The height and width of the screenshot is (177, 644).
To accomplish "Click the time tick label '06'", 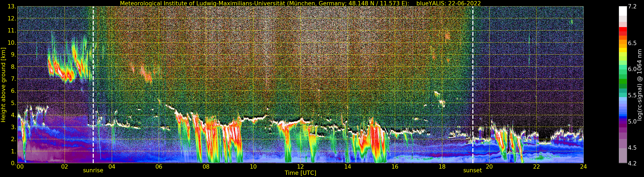I will pyautogui.click(x=159, y=166).
